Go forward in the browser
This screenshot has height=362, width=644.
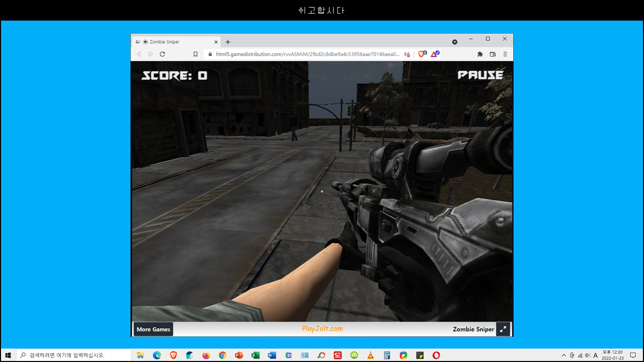150,54
